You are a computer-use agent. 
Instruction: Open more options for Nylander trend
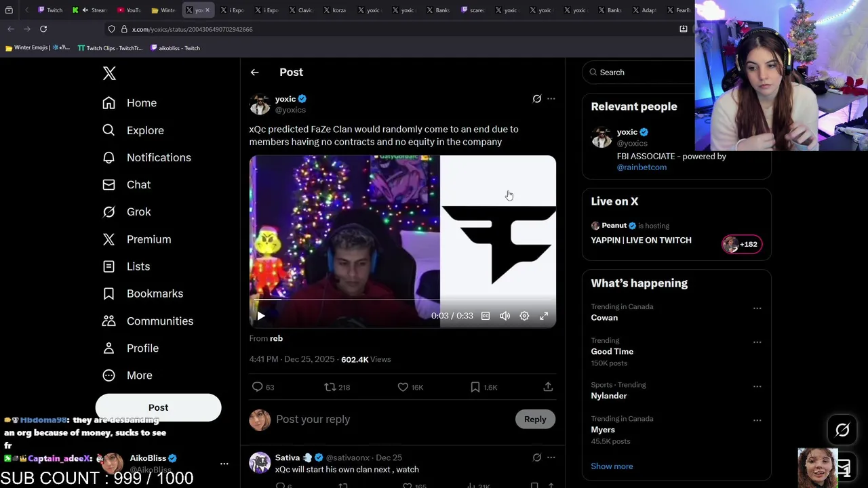click(x=757, y=386)
